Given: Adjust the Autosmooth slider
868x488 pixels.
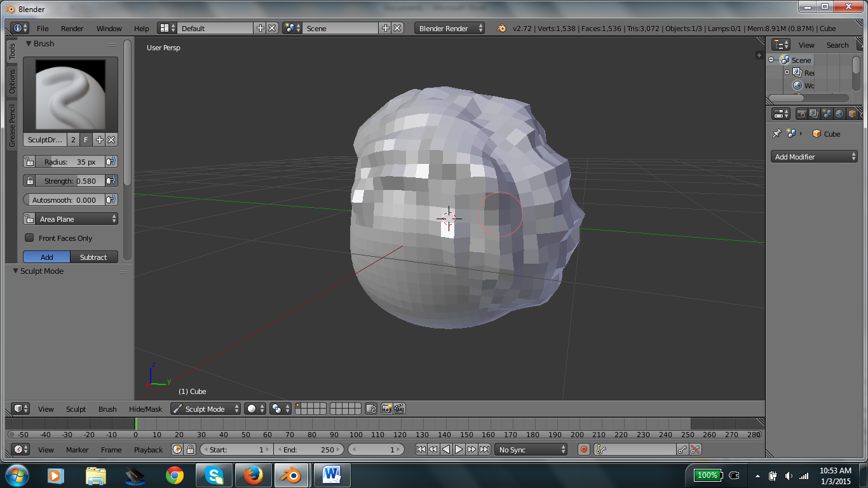Looking at the screenshot, I should click(64, 200).
